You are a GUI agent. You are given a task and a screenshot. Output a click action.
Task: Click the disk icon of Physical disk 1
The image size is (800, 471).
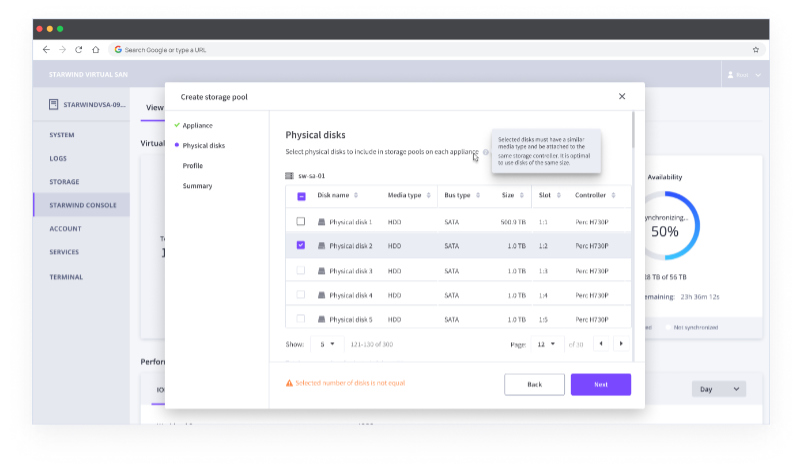point(321,221)
